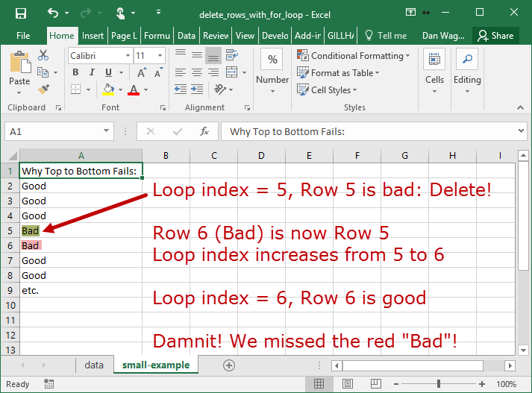532x393 pixels.
Task: Click the Borders icon
Action: click(x=75, y=89)
